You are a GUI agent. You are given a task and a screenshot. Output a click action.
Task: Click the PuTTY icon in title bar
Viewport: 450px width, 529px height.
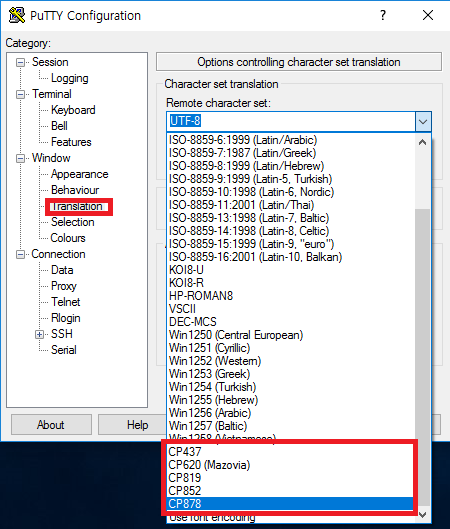pyautogui.click(x=17, y=15)
